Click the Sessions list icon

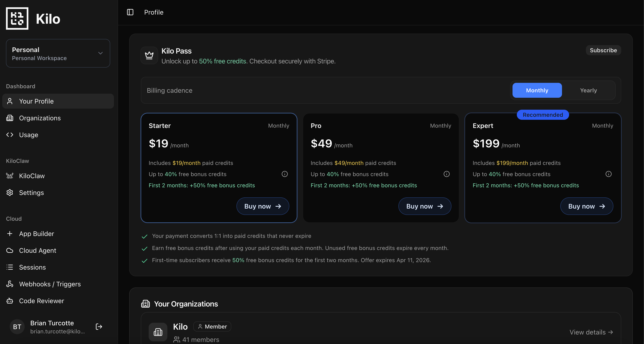tap(10, 267)
